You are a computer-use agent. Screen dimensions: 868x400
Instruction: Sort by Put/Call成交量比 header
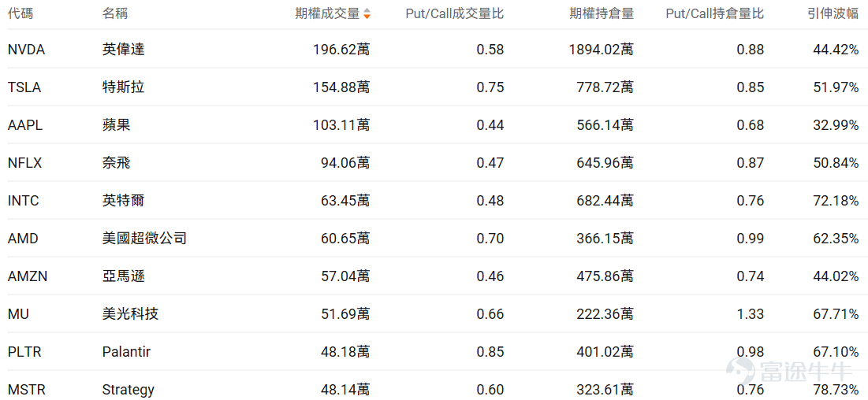coord(454,14)
